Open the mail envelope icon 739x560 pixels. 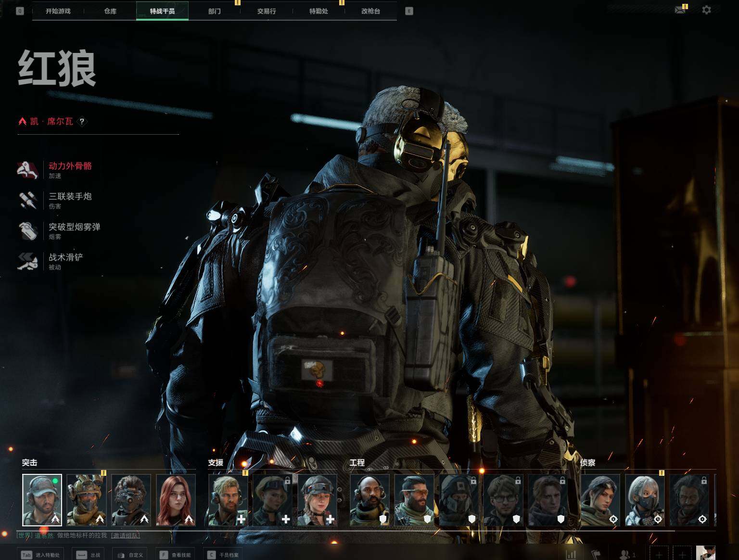680,10
